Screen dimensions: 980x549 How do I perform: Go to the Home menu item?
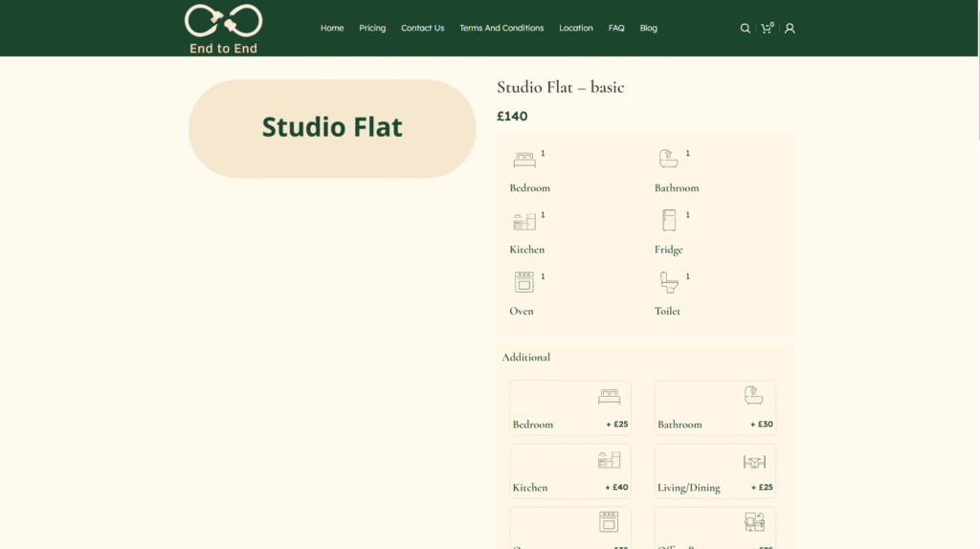[x=332, y=29]
